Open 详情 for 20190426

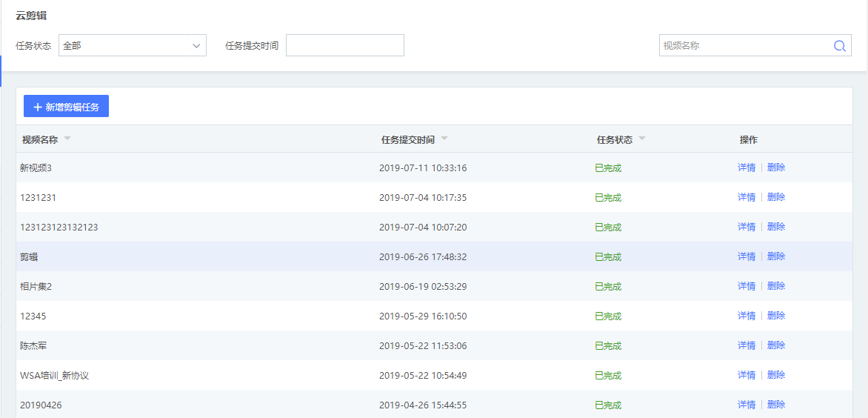click(x=747, y=405)
